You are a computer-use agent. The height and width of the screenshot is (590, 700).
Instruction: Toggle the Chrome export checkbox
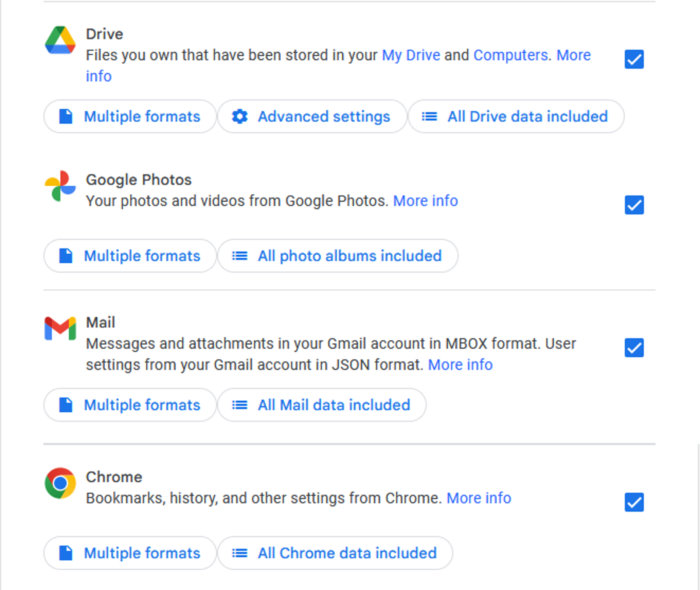[634, 502]
